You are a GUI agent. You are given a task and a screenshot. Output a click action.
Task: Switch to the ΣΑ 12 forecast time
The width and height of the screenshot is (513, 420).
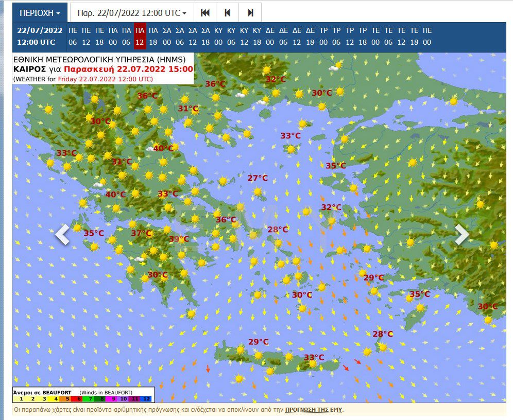pyautogui.click(x=193, y=37)
